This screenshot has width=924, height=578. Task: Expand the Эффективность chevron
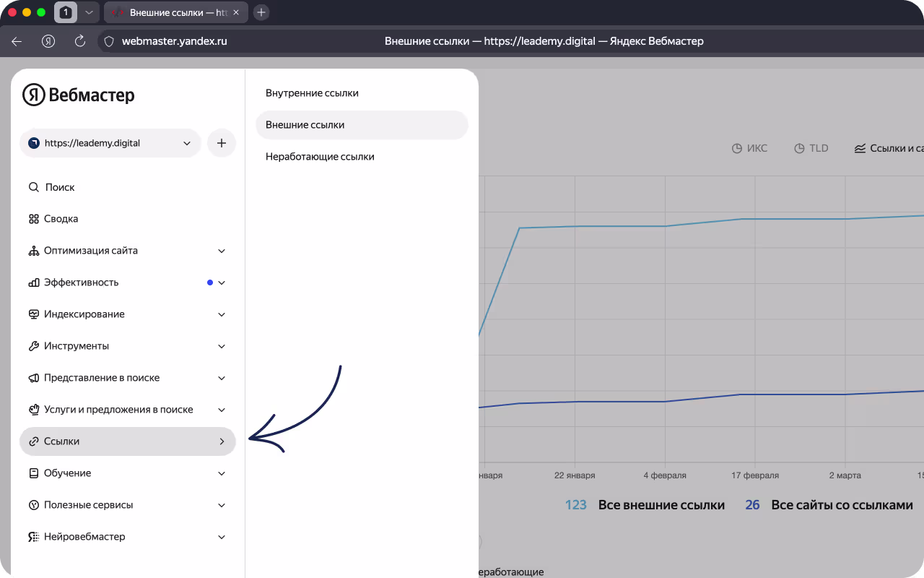coord(222,282)
